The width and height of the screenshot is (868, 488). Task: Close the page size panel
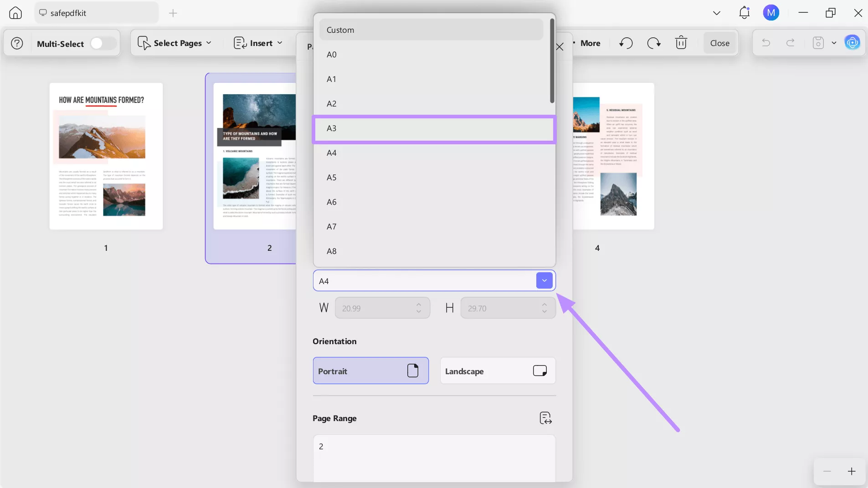tap(560, 47)
